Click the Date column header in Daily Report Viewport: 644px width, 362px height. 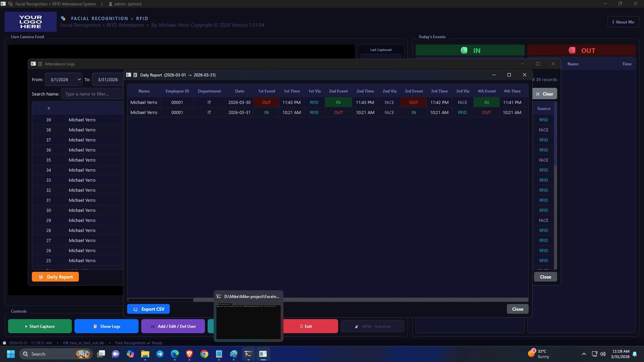pos(240,91)
